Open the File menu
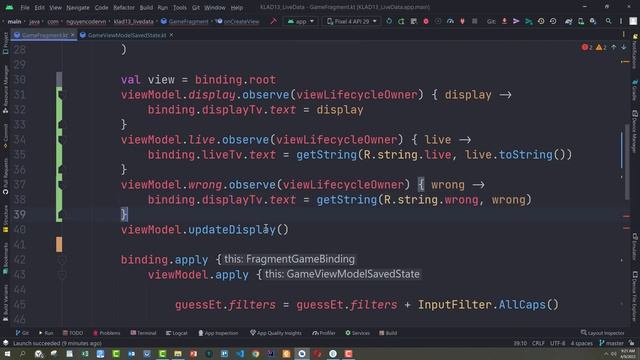Image resolution: width=640 pixels, height=360 pixels. click(x=25, y=7)
